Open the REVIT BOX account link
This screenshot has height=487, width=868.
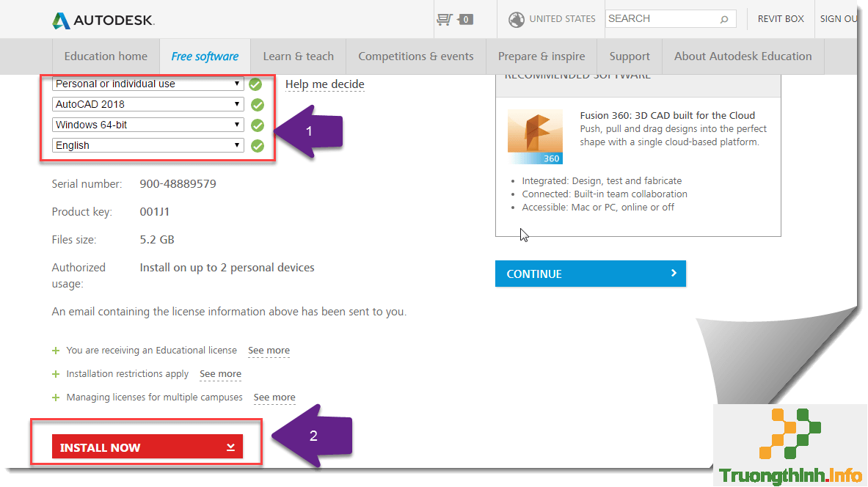(x=781, y=19)
